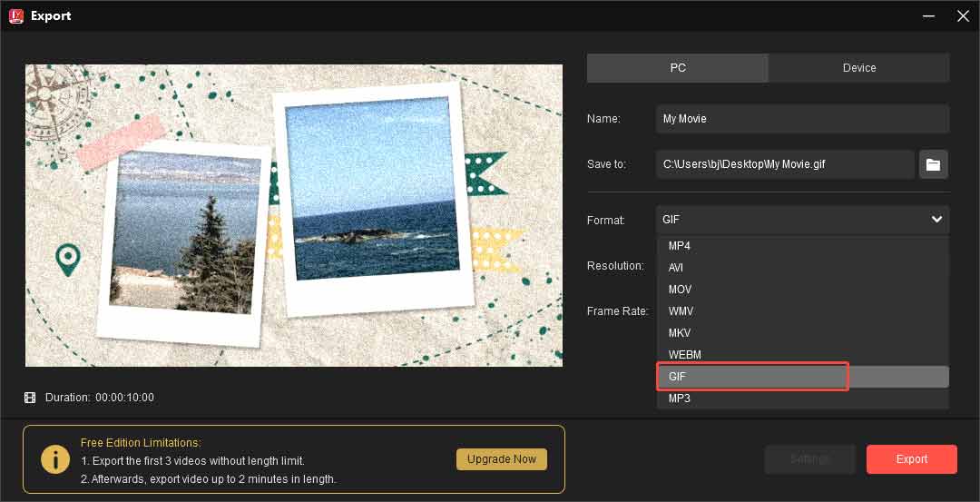
Task: Edit the Name field My Movie
Action: point(802,118)
